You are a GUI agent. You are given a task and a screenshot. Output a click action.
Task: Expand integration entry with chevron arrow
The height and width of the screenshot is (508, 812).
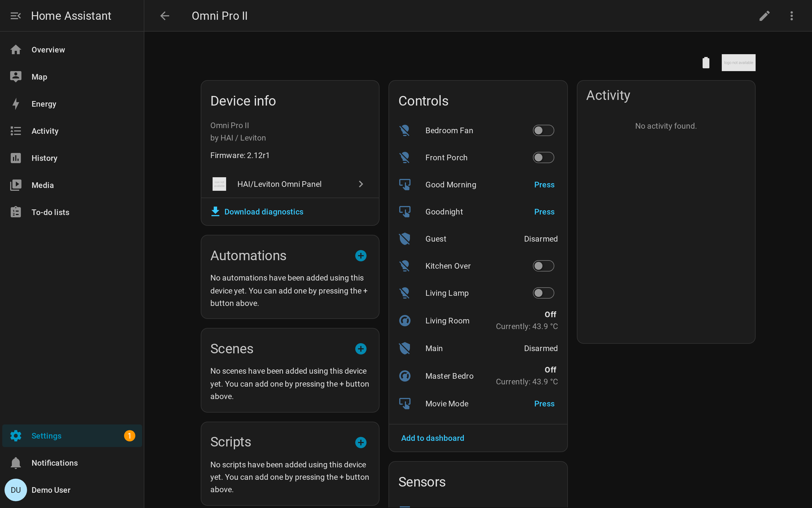pyautogui.click(x=361, y=184)
